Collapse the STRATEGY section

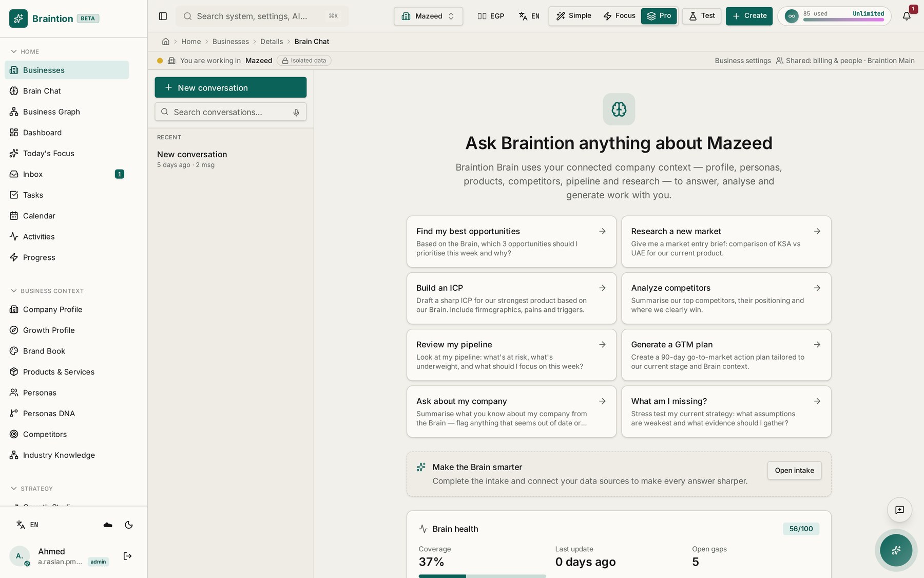tap(32, 489)
